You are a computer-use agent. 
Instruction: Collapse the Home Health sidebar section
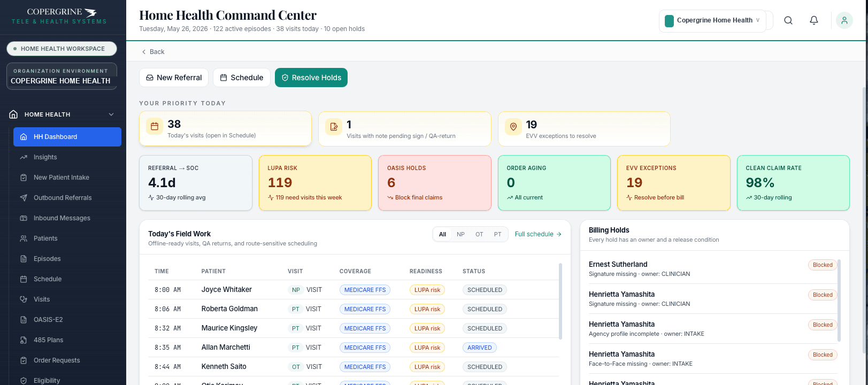[111, 114]
